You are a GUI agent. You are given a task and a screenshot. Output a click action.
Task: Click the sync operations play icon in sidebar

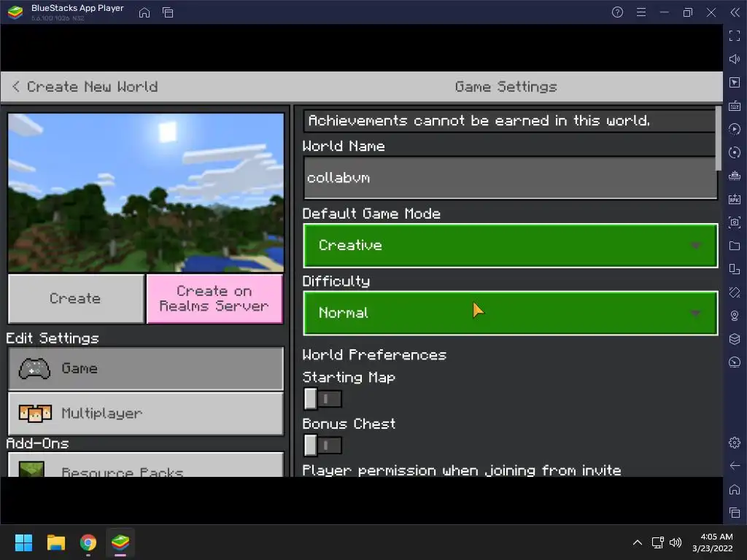[x=735, y=129]
